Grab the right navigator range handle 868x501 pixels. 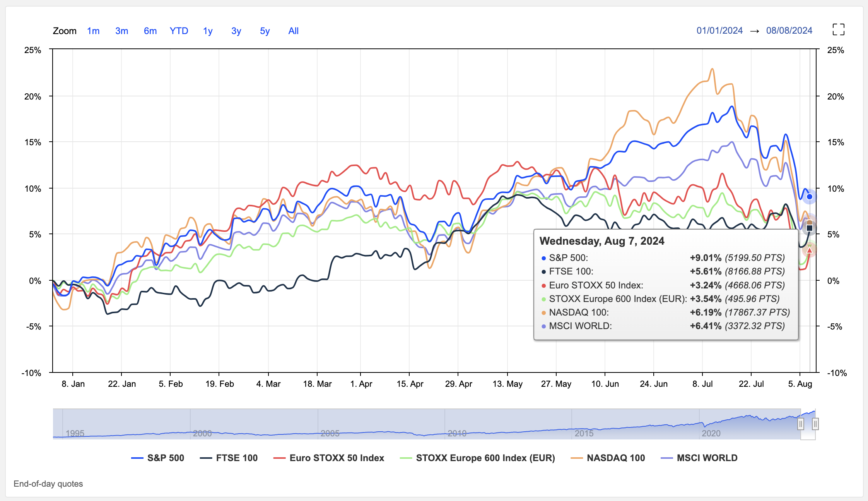(815, 424)
